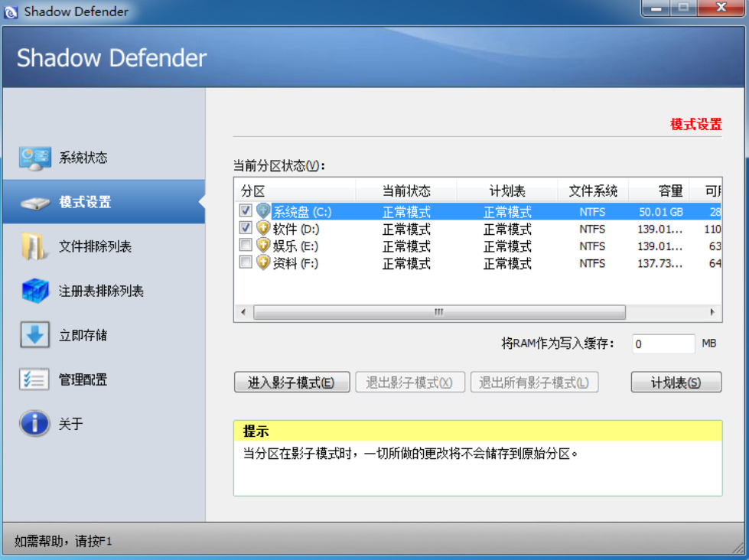749x560 pixels.
Task: Check the 娱乐 (E:) partition checkbox
Action: point(246,245)
